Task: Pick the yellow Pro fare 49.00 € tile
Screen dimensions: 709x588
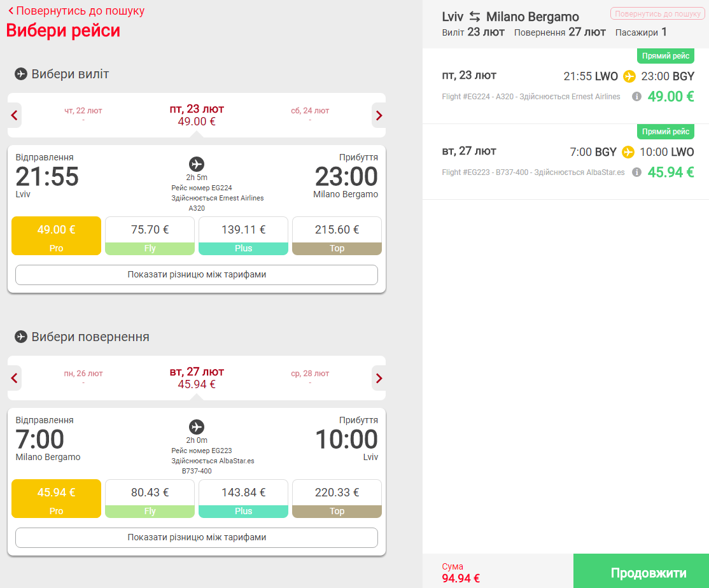Action: click(56, 236)
